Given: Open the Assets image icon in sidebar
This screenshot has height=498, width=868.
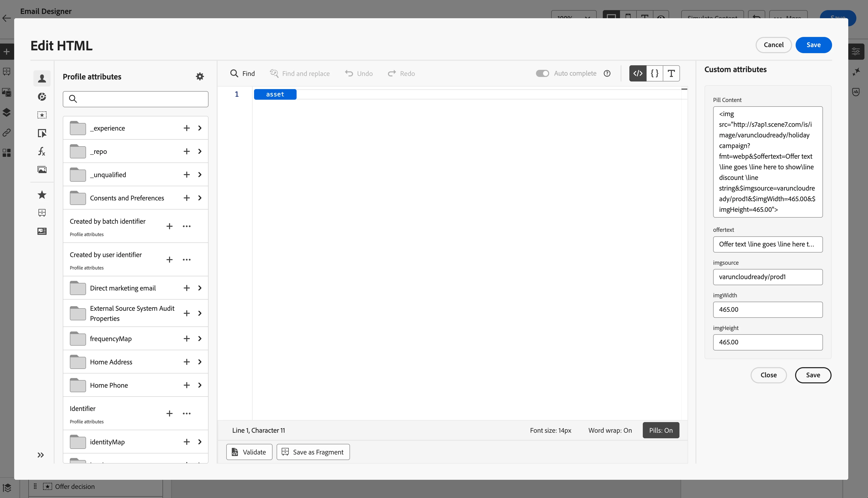Looking at the screenshot, I should (42, 170).
